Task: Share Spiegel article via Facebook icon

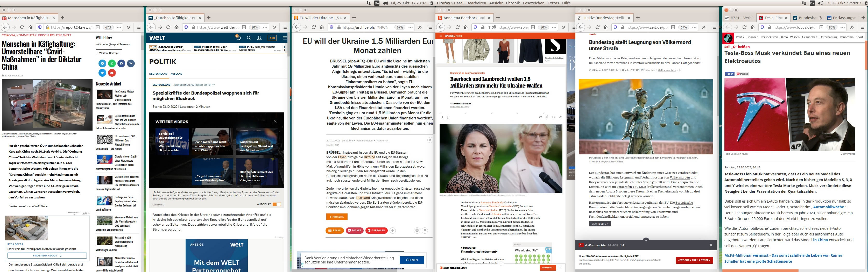Action: point(547,117)
